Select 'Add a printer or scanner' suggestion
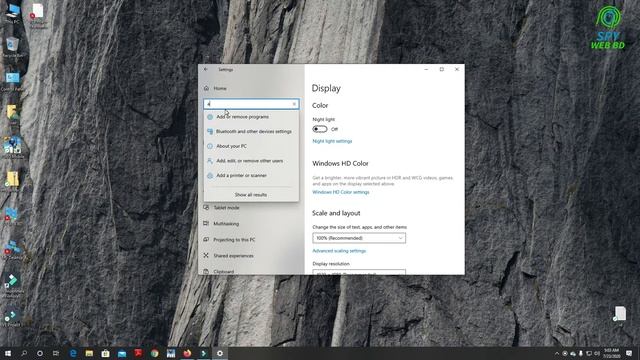The height and width of the screenshot is (360, 640). click(x=251, y=176)
